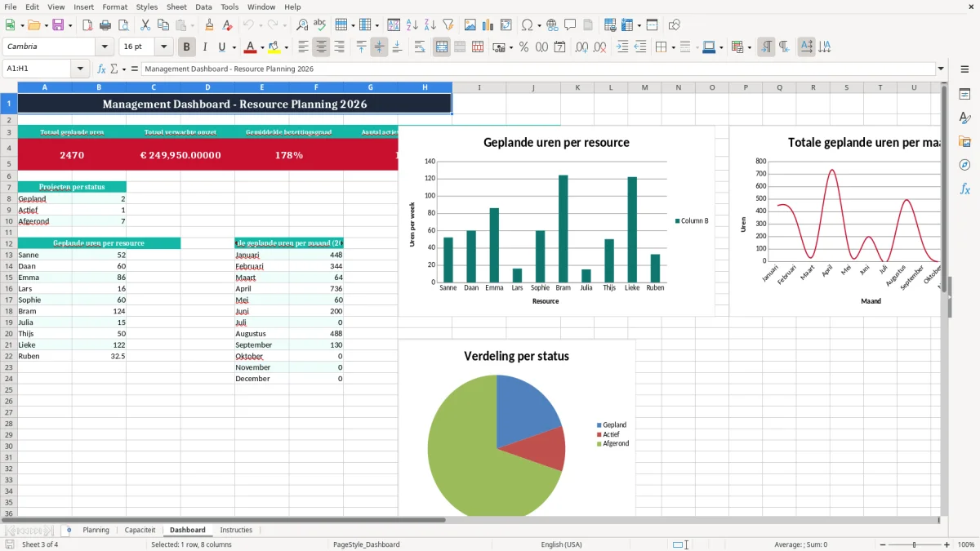Click into the formula input line

pos(537,69)
